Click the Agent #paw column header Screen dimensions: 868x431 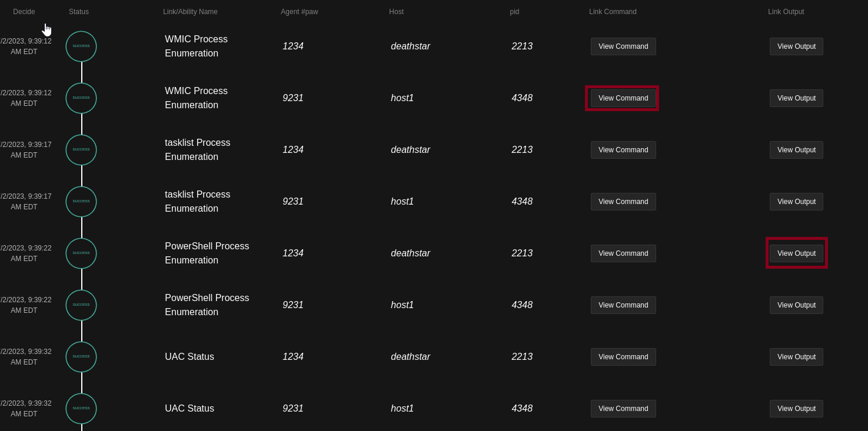299,12
